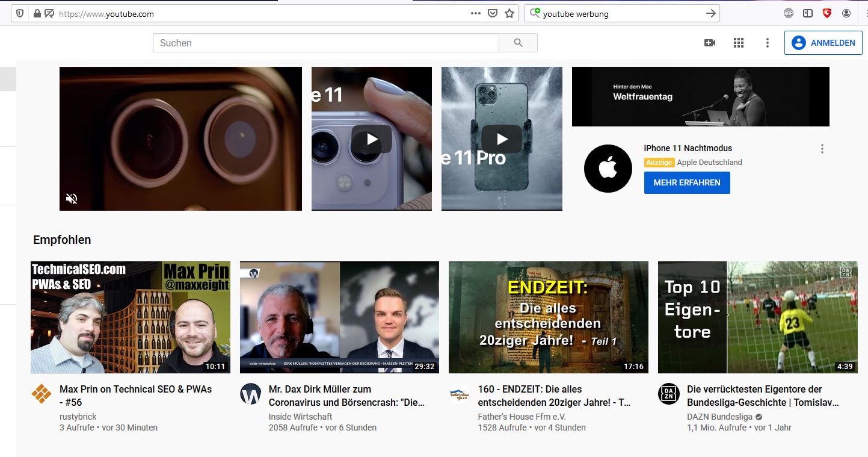The height and width of the screenshot is (457, 868).
Task: Open YouTube settings three-dot menu
Action: [x=767, y=43]
